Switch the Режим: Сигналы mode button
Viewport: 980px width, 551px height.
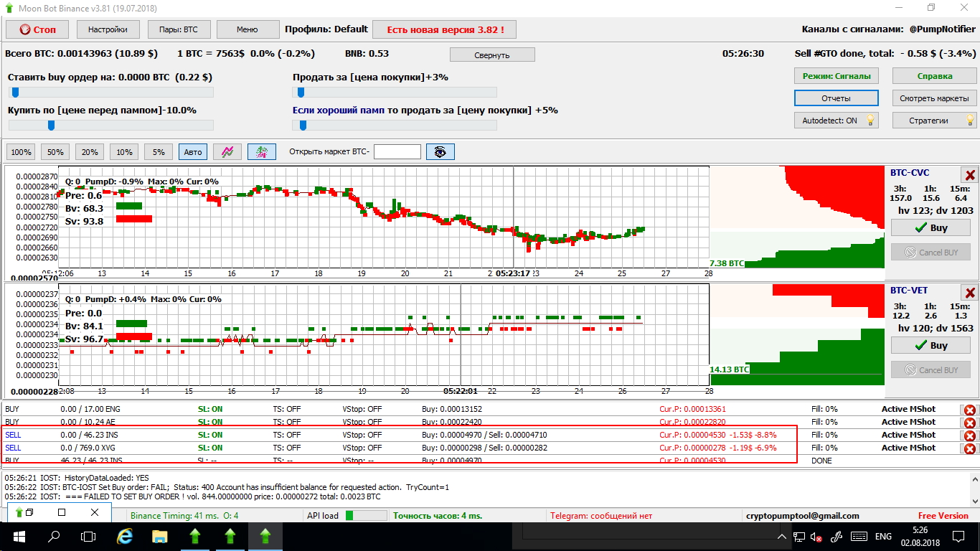837,76
